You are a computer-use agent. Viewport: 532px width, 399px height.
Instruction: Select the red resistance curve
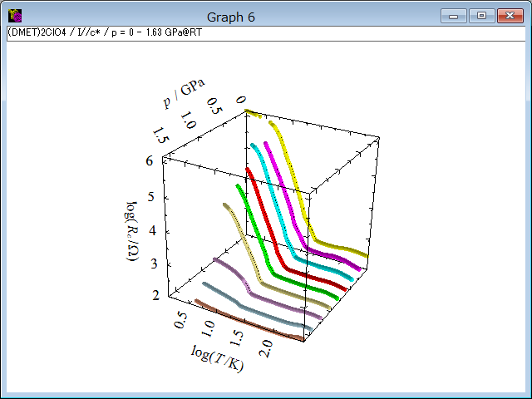(268, 224)
